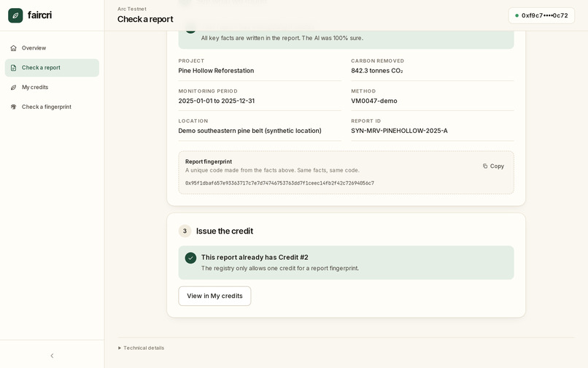
Task: Click the faircri brand name
Action: point(39,15)
